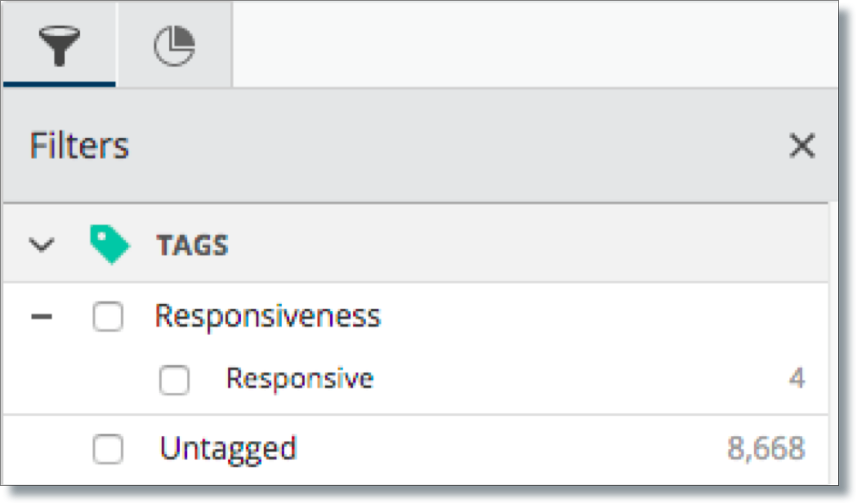Select the Responsiveness label
Image resolution: width=857 pixels, height=504 pixels.
click(267, 316)
